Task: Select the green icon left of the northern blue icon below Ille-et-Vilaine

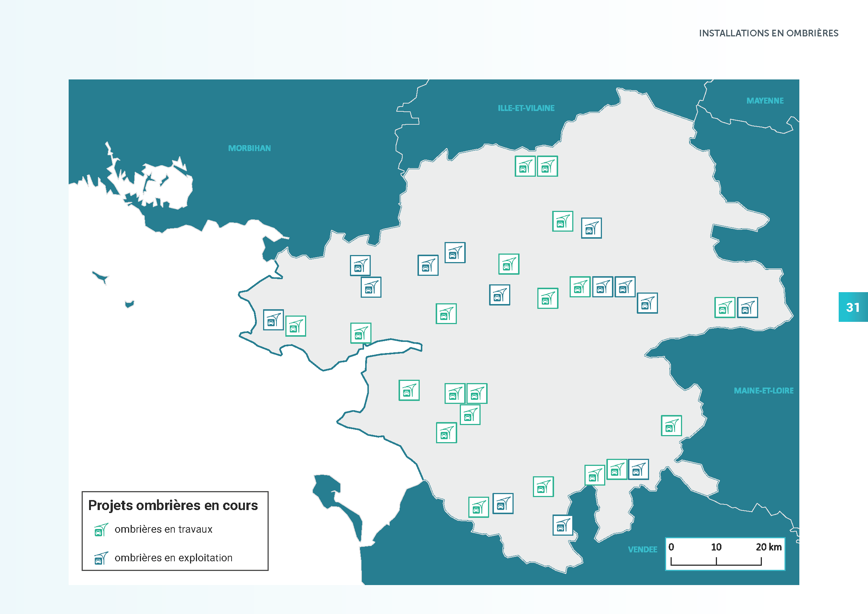Action: tap(563, 222)
